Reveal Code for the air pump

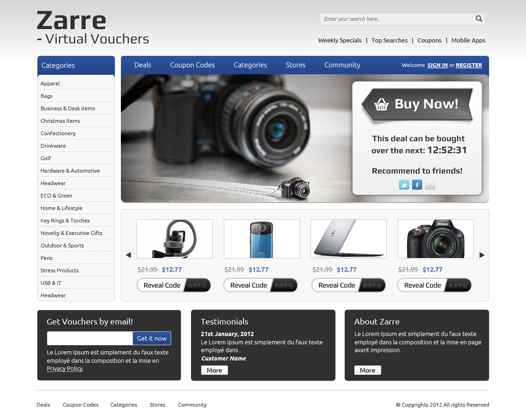[x=174, y=285]
